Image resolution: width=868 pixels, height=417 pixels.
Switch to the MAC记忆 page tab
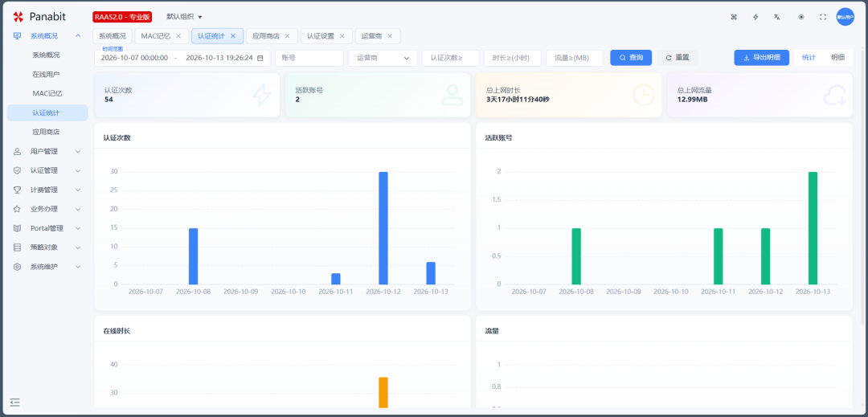click(156, 36)
